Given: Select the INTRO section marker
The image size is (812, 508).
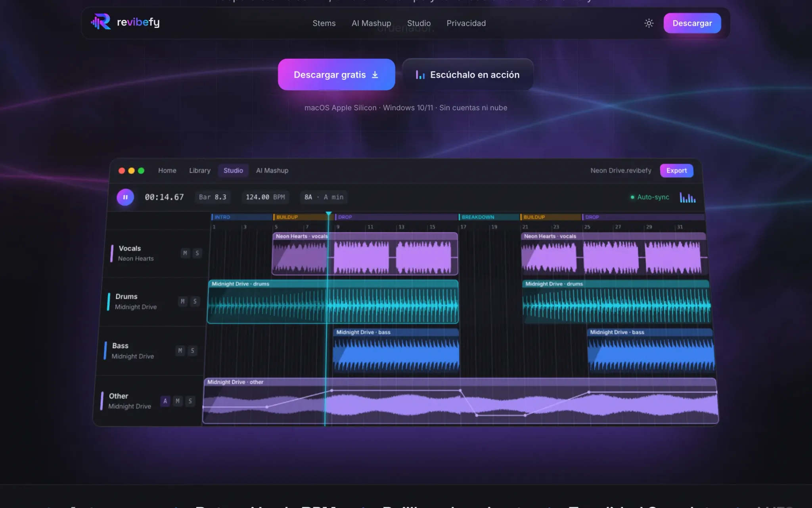Looking at the screenshot, I should (242, 217).
